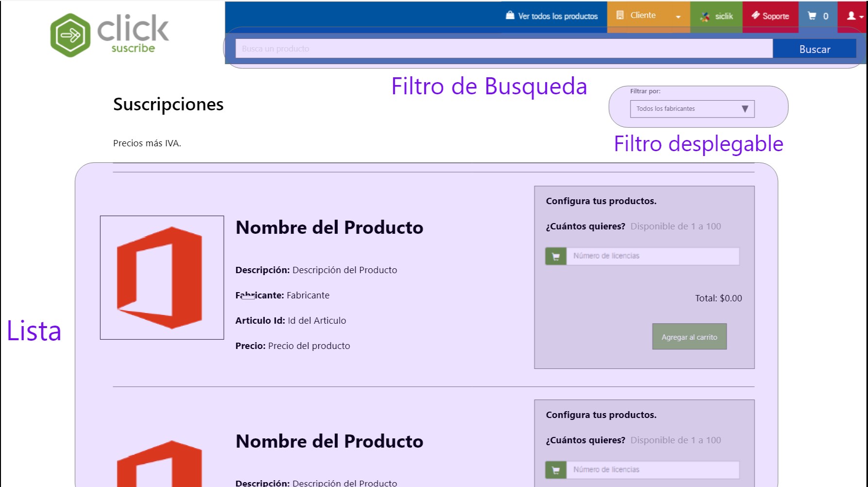The width and height of the screenshot is (868, 487).
Task: Focus the 'Busca un producto' search field
Action: [x=504, y=49]
